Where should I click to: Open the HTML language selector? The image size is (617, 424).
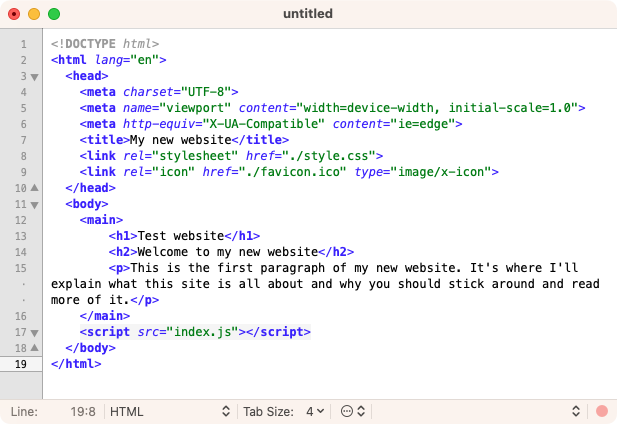click(170, 412)
